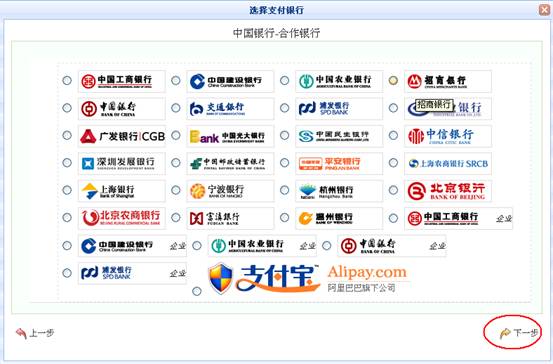Select radio button for personal 中国建设银行
The width and height of the screenshot is (553, 364).
point(176,80)
